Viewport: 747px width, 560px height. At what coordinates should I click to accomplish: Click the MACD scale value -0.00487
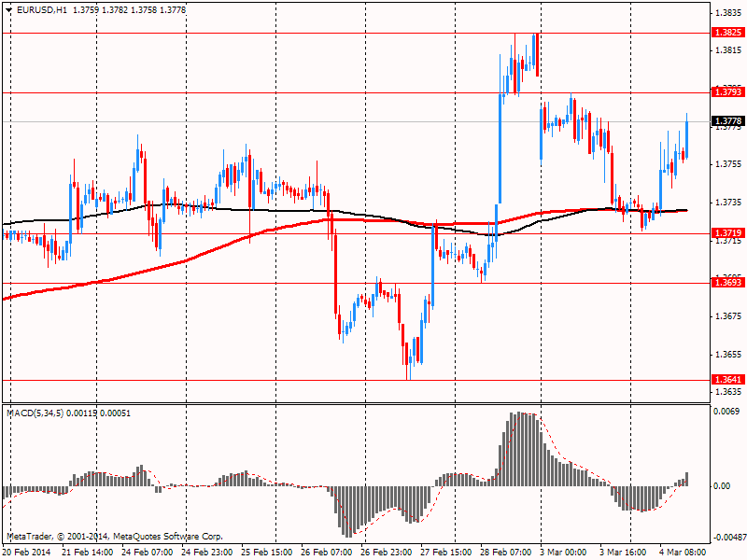pyautogui.click(x=728, y=538)
